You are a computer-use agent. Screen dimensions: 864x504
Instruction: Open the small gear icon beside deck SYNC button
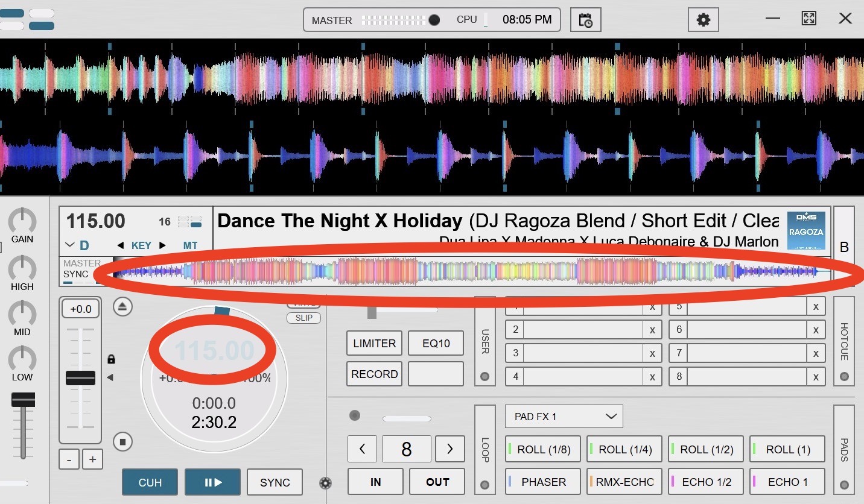[x=326, y=482]
